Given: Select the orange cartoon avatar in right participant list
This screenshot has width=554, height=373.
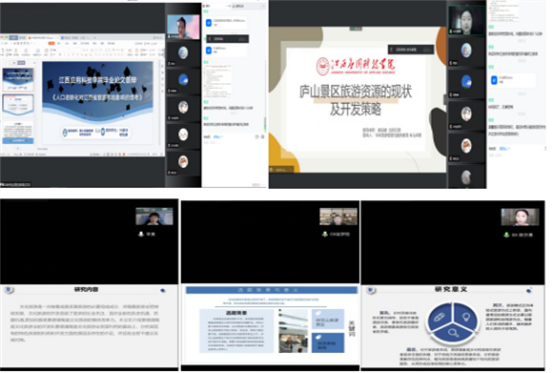Looking at the screenshot, I should tap(466, 146).
